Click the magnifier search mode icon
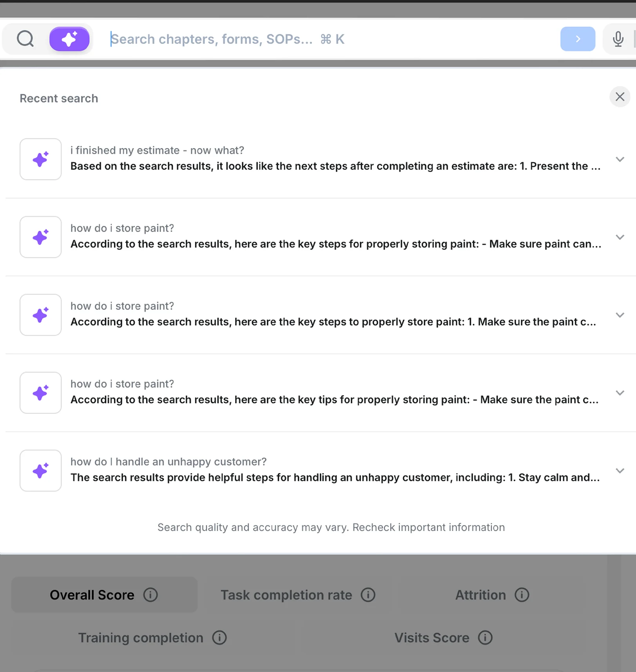 (25, 39)
